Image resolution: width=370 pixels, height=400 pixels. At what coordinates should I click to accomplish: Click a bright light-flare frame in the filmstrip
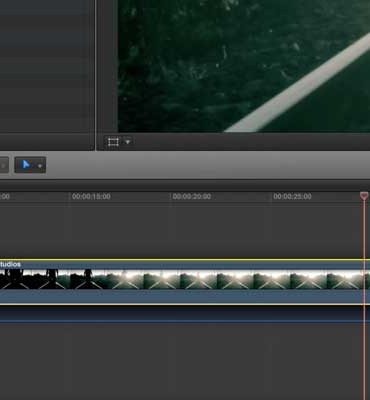(x=162, y=279)
